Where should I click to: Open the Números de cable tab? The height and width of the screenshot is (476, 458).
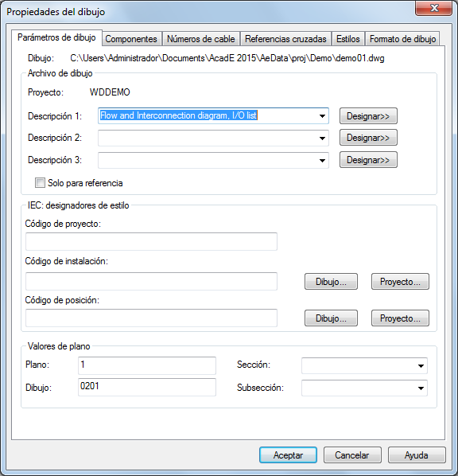coord(201,39)
